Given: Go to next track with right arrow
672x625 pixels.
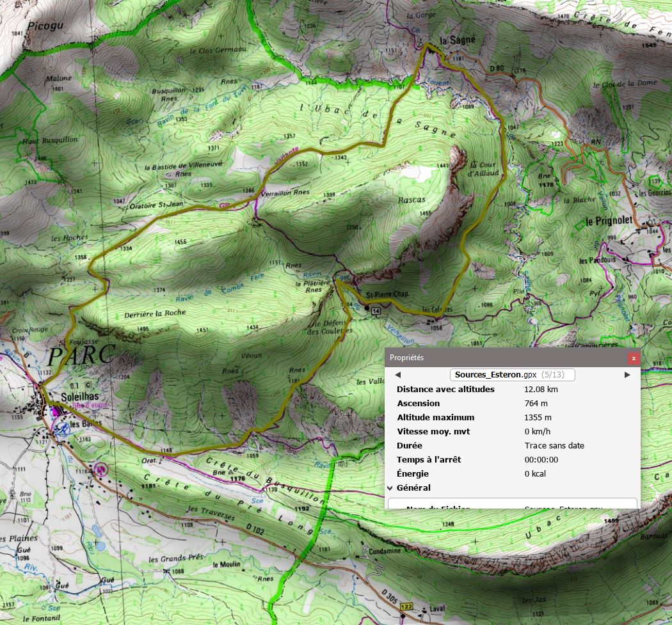Looking at the screenshot, I should pos(627,375).
